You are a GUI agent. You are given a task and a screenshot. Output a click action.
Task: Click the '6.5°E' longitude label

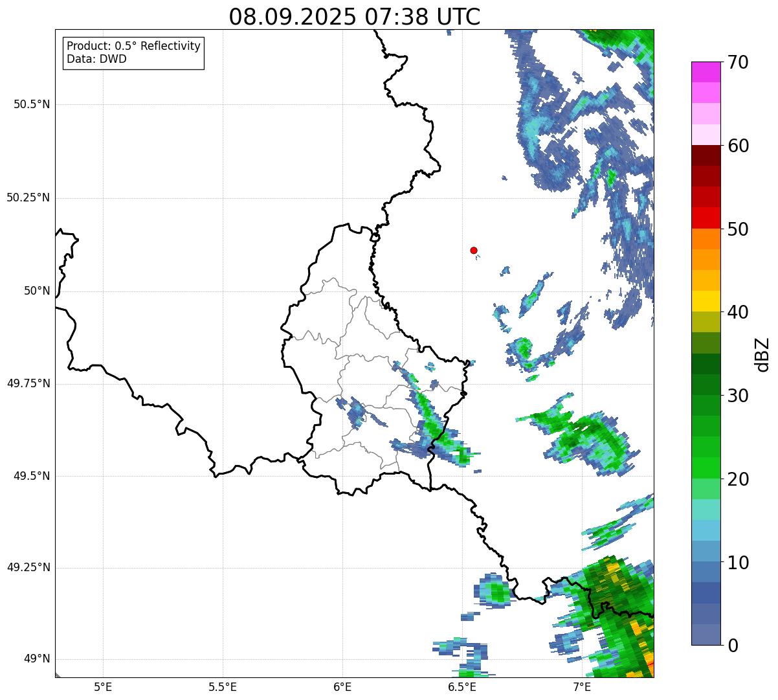(x=462, y=686)
